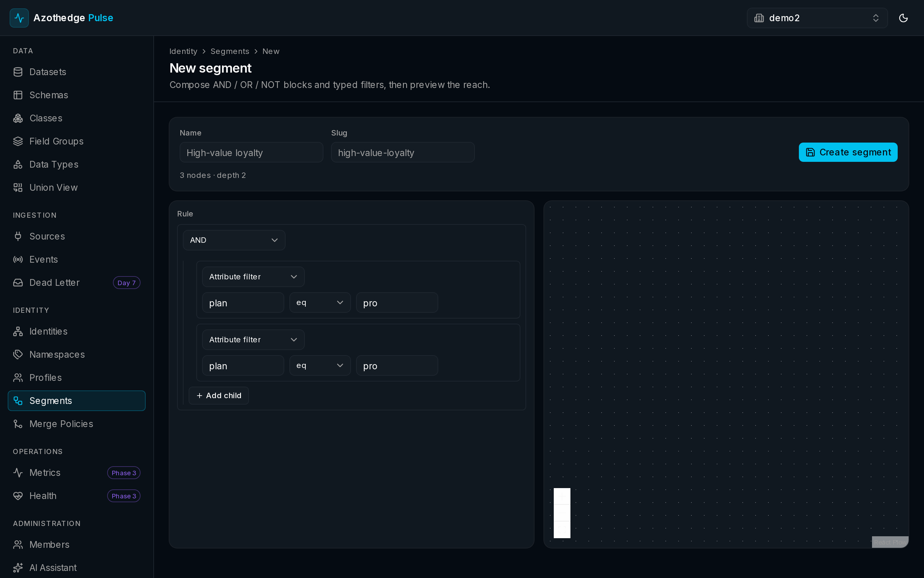Click the Azothedge Pulse logo icon

(19, 18)
